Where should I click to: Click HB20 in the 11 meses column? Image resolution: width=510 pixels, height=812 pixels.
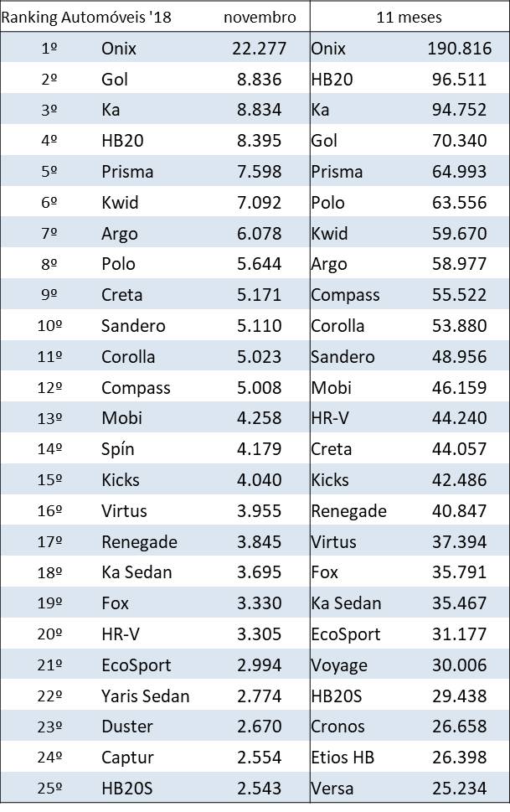(332, 80)
